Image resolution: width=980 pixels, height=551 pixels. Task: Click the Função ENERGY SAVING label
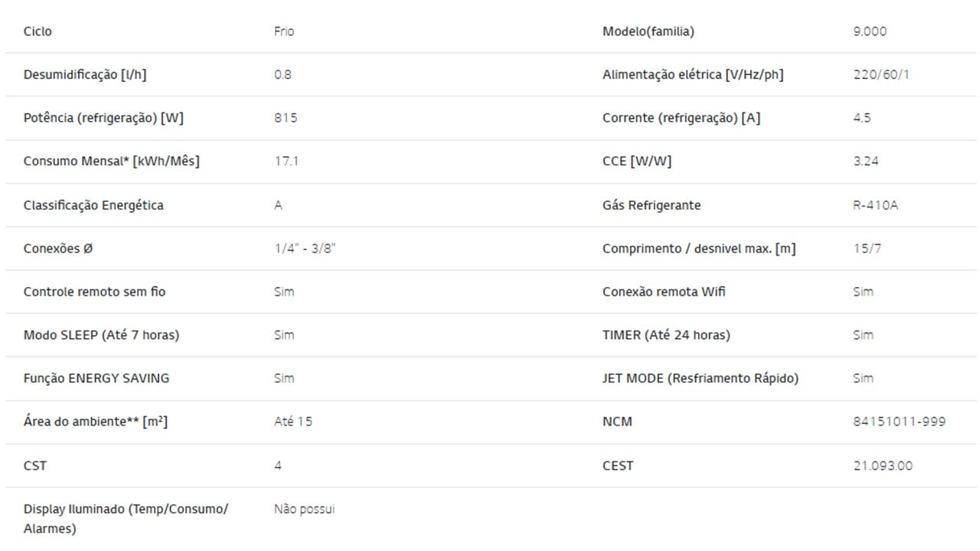click(x=96, y=378)
